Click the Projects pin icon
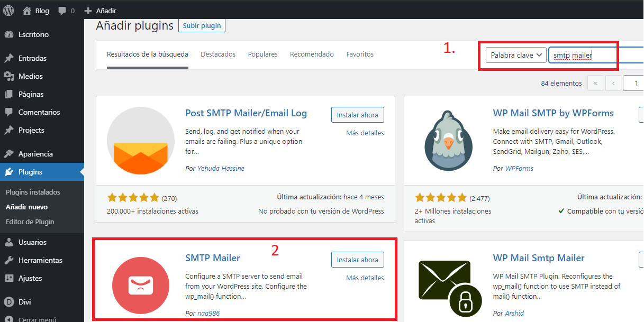 coord(9,130)
